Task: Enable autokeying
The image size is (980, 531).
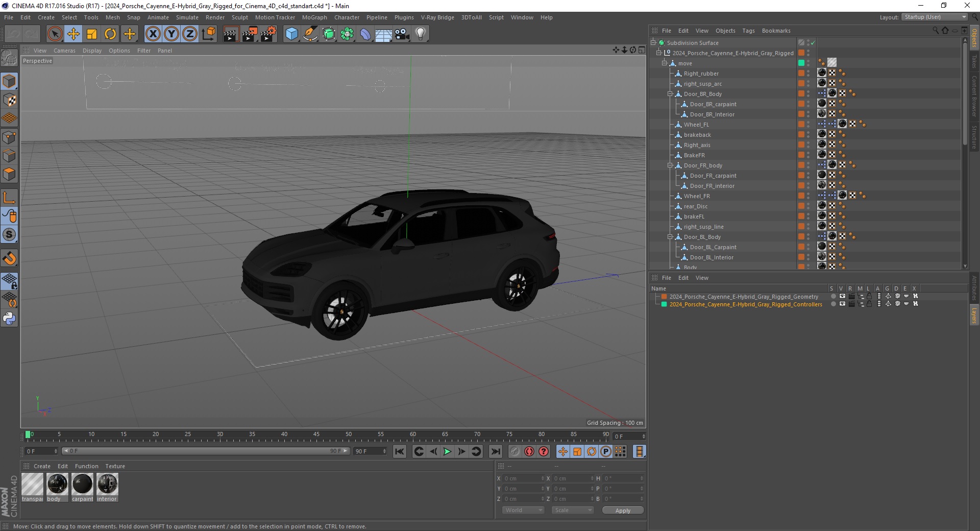Action: point(529,451)
